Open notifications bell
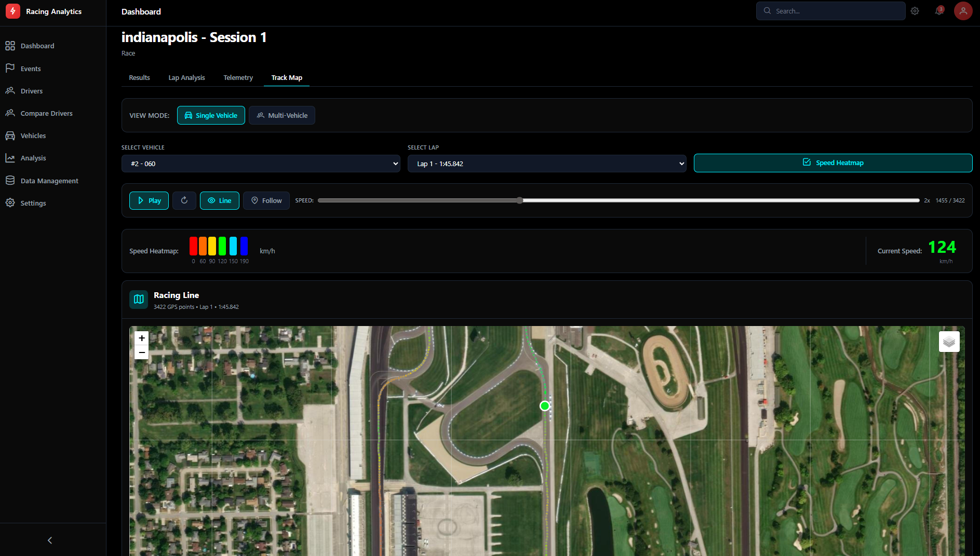 pyautogui.click(x=939, y=11)
